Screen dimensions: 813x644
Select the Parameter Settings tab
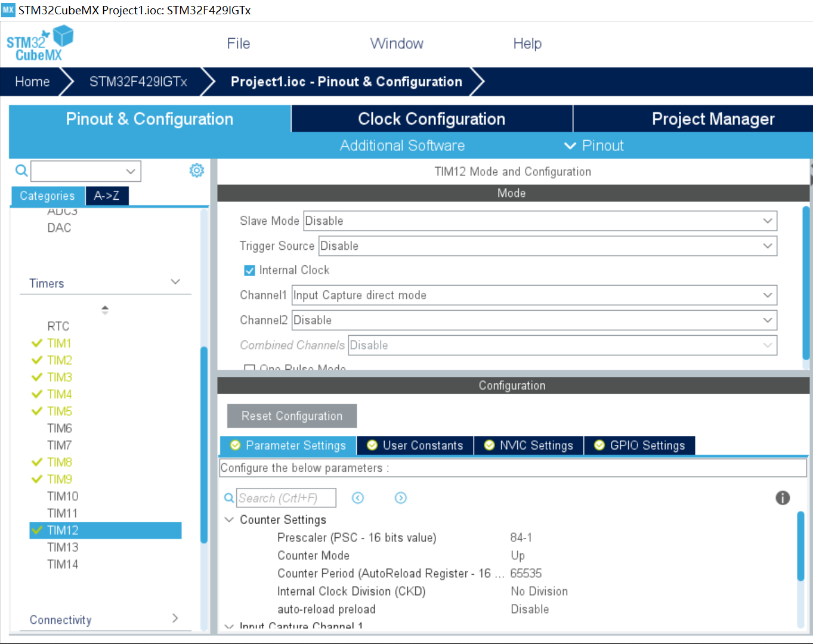coord(288,445)
